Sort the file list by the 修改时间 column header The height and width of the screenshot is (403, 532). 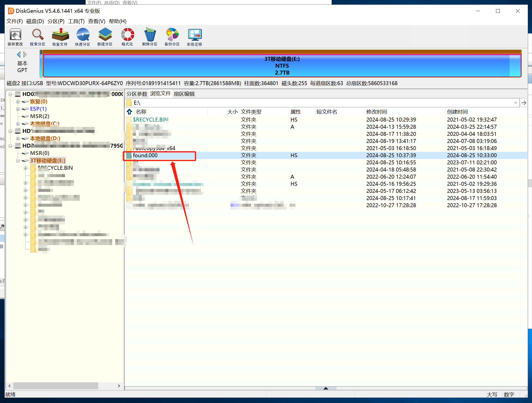coord(377,112)
